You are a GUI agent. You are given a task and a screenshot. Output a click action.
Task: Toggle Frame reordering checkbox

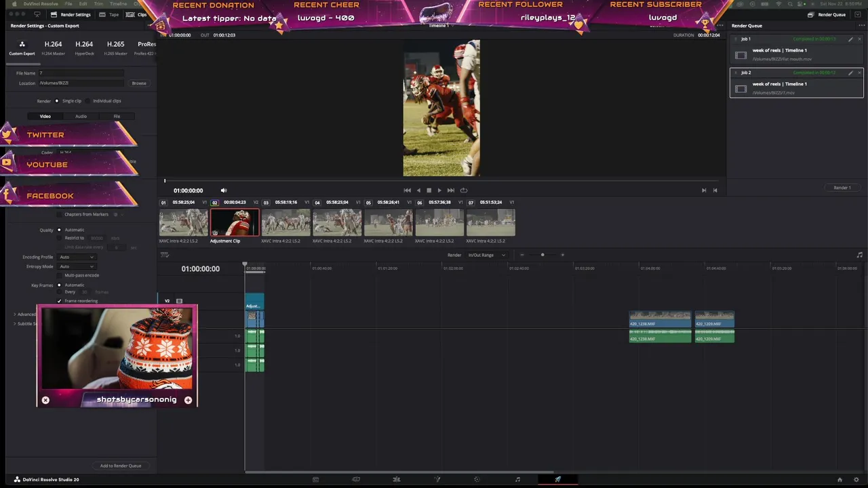point(60,301)
